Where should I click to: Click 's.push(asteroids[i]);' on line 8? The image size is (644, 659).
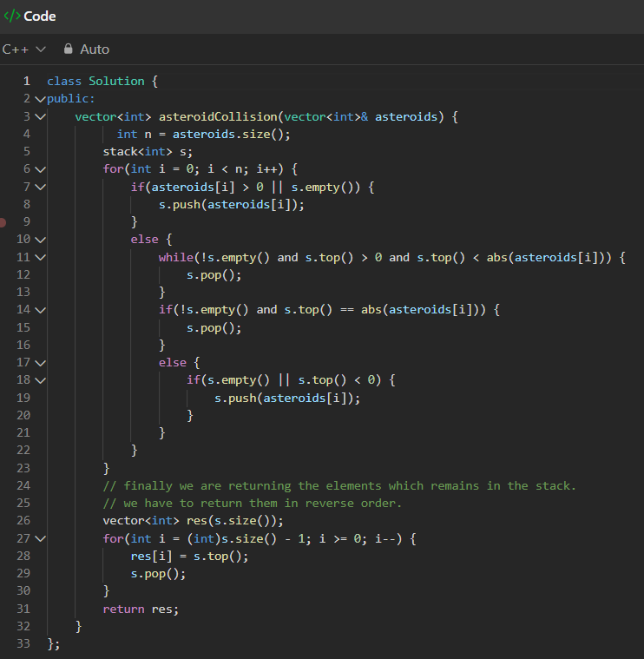pos(231,204)
